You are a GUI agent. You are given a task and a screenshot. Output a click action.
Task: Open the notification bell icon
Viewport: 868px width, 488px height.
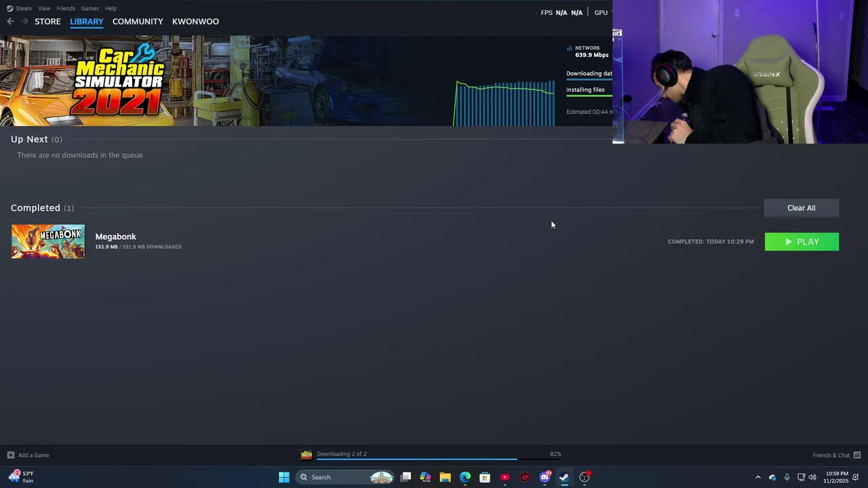tap(856, 477)
